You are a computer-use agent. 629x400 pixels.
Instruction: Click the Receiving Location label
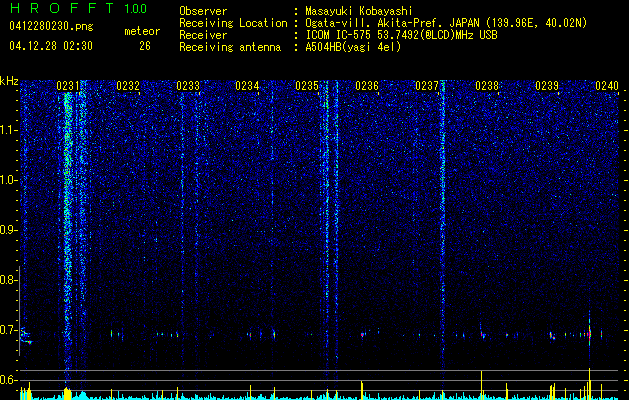tap(233, 23)
